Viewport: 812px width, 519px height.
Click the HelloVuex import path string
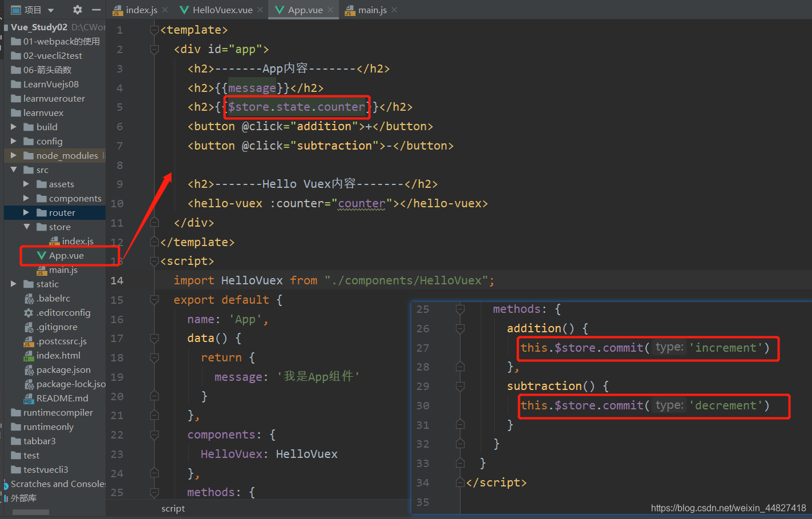click(x=406, y=280)
